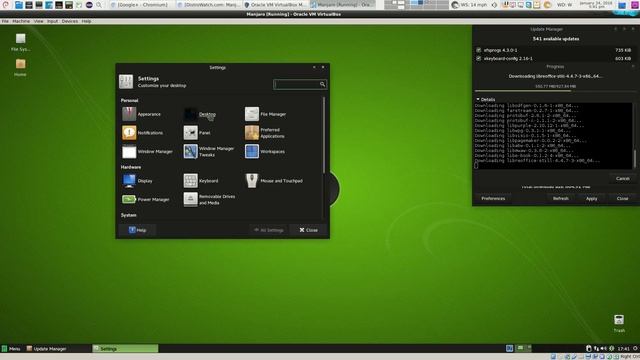Open Workspaces settings icon
640x360 pixels.
pos(252,151)
